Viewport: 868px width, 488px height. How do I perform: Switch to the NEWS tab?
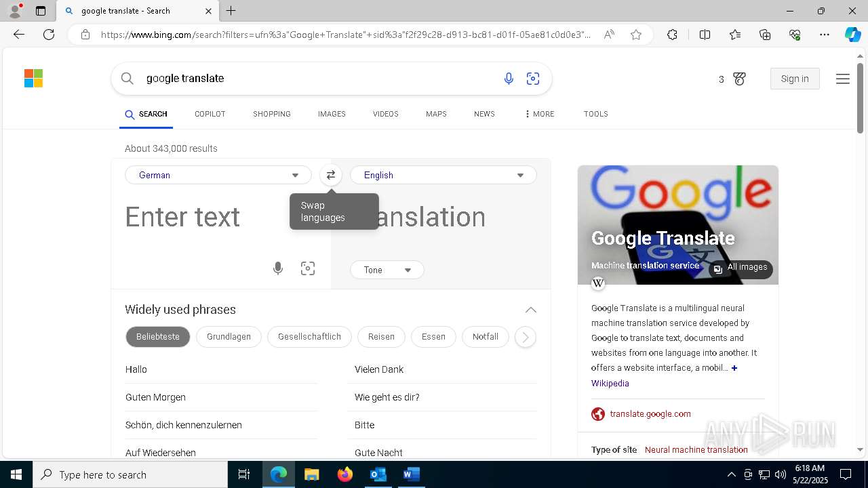484,114
